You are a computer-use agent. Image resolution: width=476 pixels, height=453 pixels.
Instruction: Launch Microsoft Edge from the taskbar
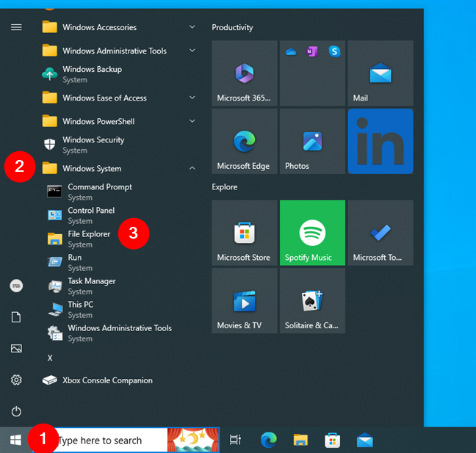pos(269,440)
